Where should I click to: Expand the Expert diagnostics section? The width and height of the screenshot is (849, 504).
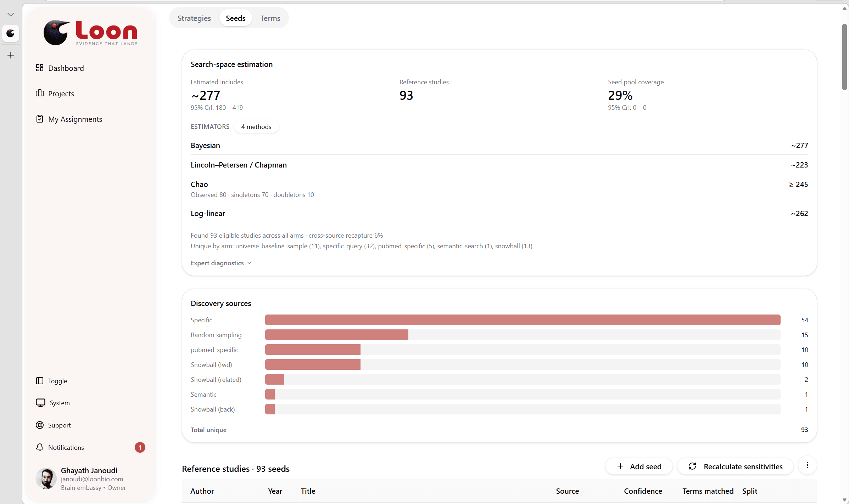click(221, 263)
